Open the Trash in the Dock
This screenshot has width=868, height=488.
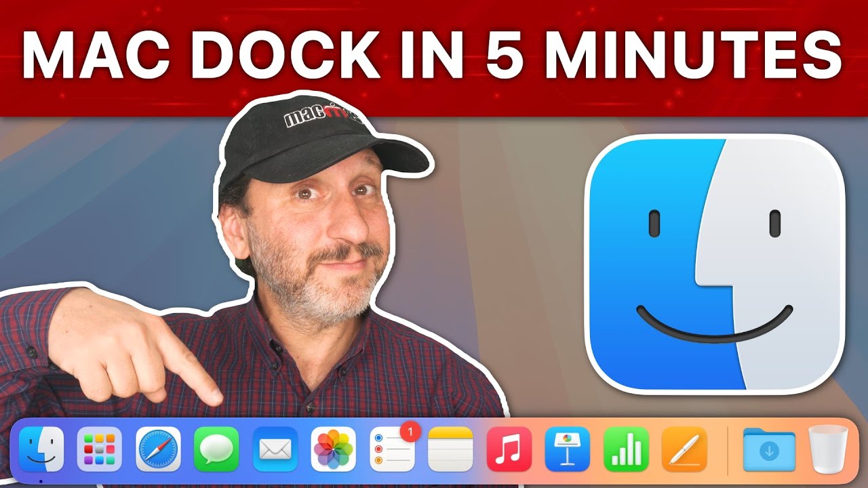click(x=828, y=449)
